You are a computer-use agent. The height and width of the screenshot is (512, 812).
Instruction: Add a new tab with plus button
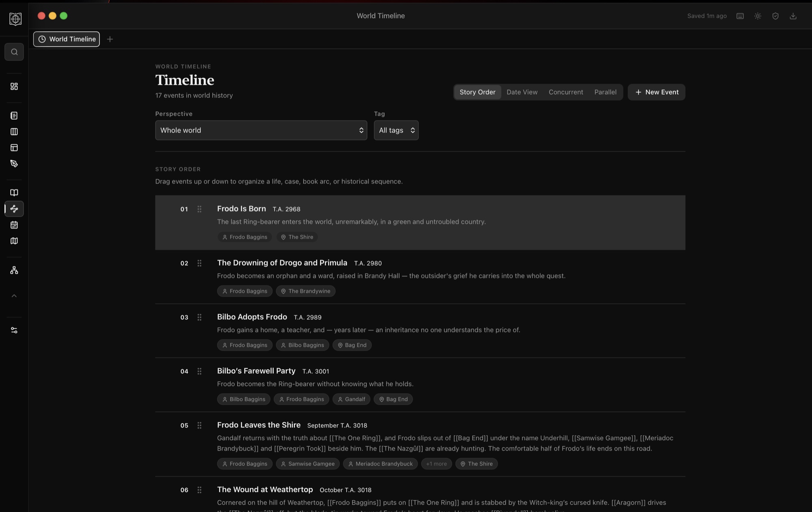[x=110, y=39]
